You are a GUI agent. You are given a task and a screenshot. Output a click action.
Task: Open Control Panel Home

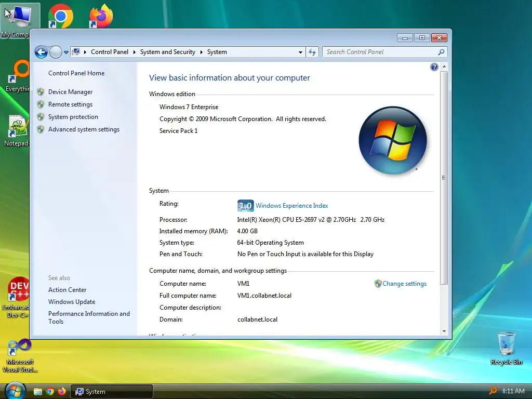(76, 73)
